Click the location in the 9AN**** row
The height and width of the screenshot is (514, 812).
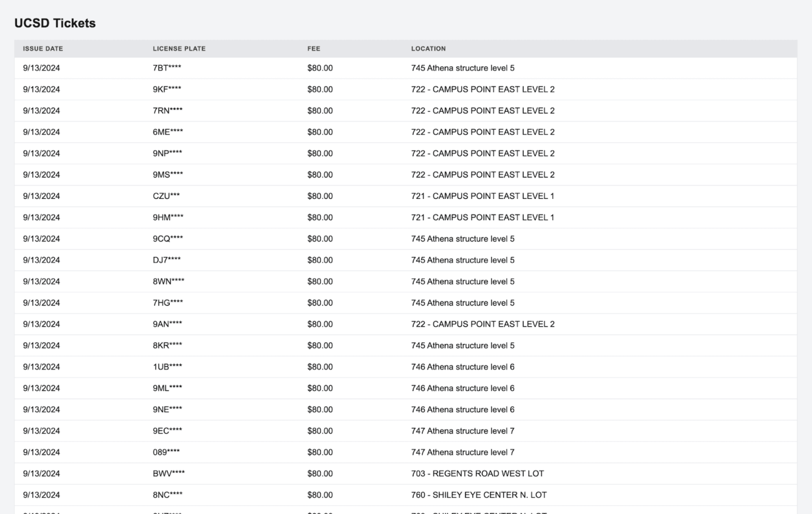[483, 324]
